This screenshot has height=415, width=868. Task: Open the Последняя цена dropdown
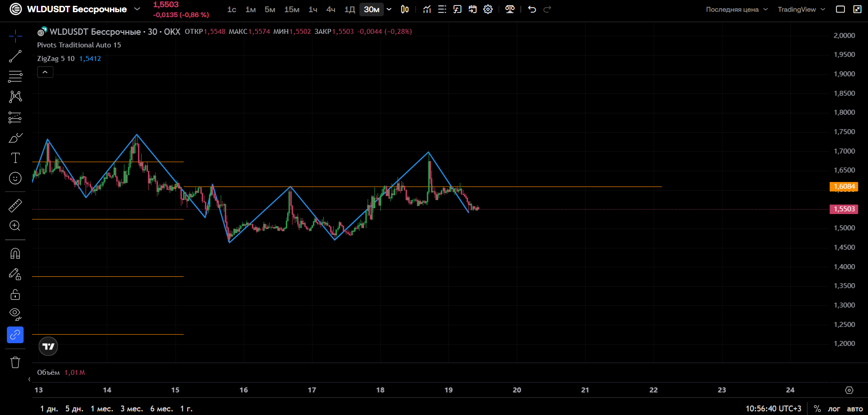point(736,9)
